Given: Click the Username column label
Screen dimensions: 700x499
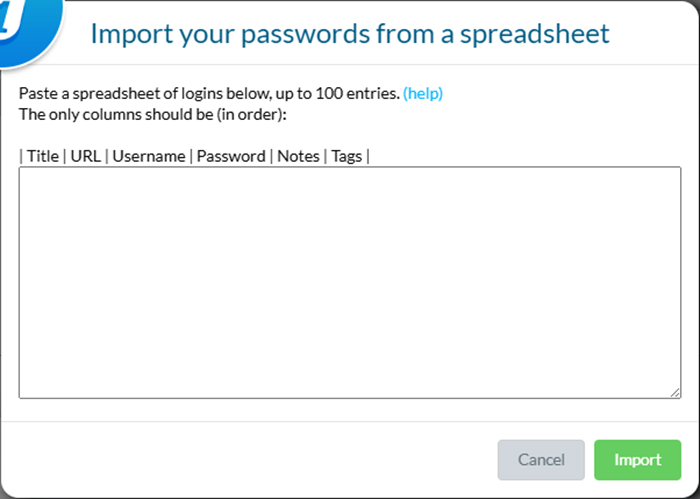Looking at the screenshot, I should (x=149, y=156).
